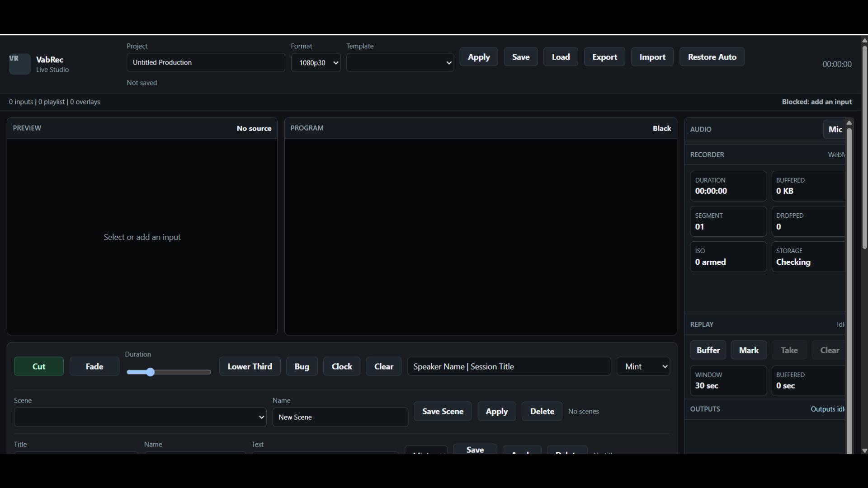Click the Save project button

521,57
